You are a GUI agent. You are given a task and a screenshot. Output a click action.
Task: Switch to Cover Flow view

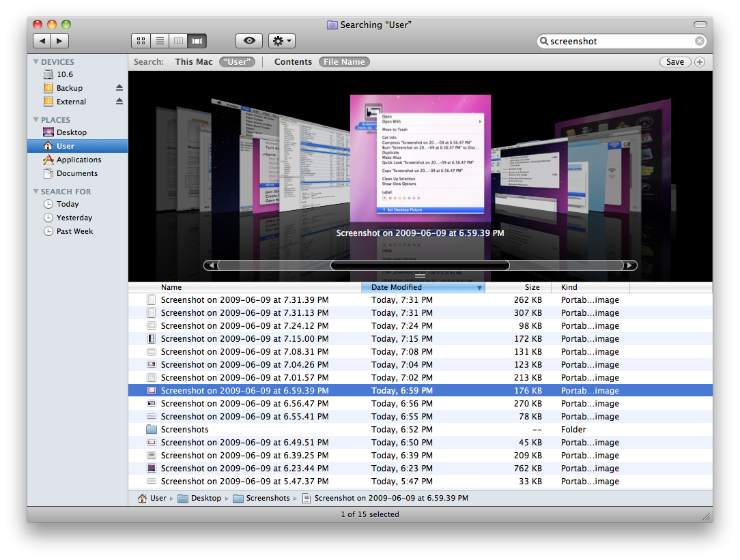point(197,41)
